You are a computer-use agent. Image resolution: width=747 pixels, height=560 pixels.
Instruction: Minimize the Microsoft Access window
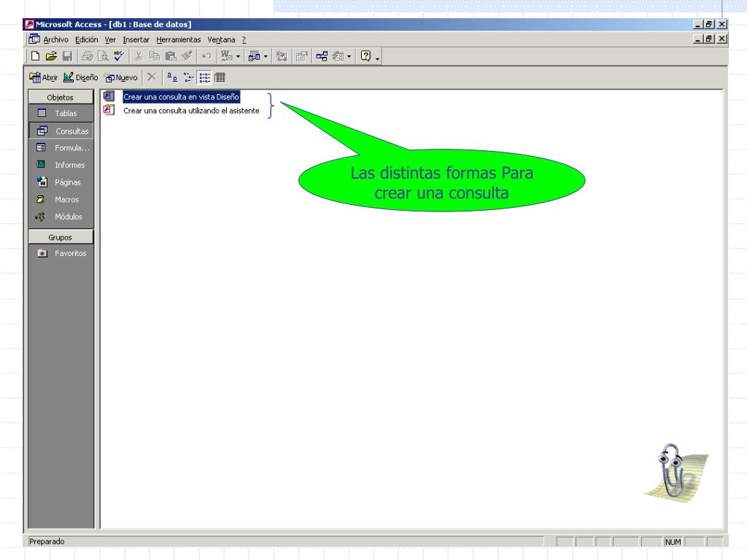[698, 24]
